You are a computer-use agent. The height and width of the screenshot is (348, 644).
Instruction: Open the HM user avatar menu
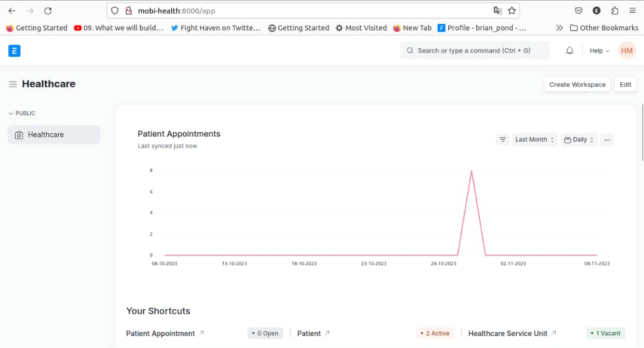tap(627, 51)
